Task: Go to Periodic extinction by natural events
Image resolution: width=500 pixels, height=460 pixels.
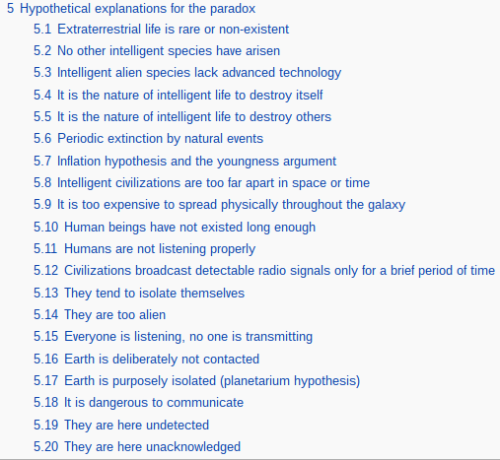Action: tap(148, 139)
